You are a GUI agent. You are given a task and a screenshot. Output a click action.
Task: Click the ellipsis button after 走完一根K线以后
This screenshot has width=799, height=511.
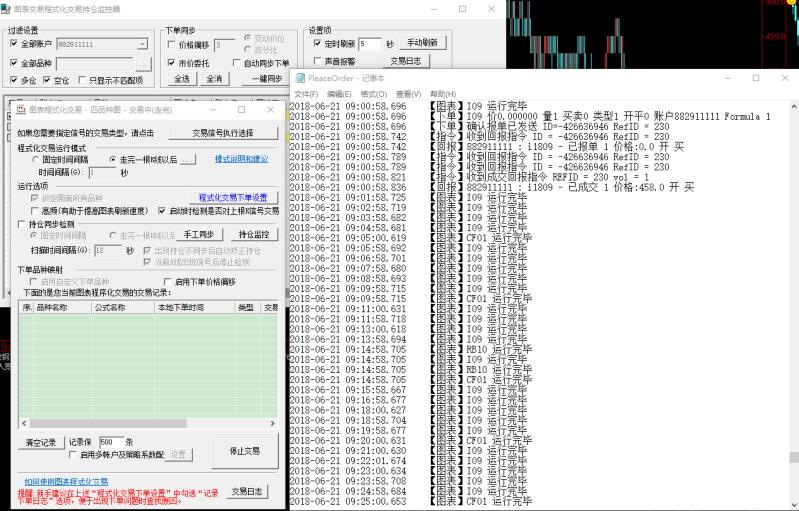(188, 159)
